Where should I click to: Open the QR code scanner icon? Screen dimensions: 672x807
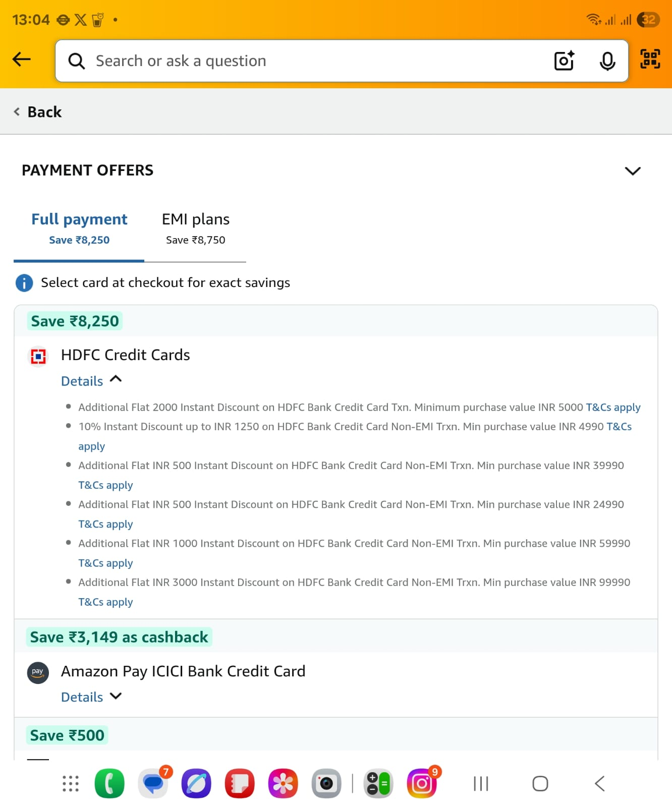(x=650, y=59)
